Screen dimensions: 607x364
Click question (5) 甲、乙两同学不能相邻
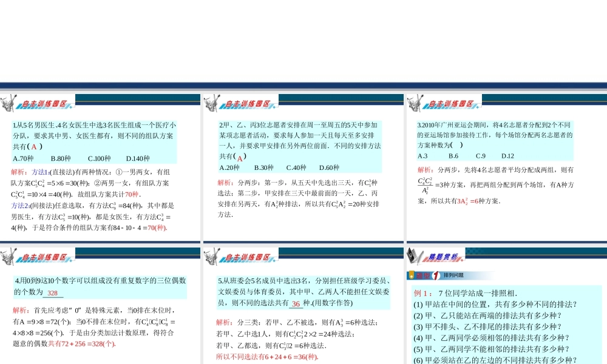coord(491,349)
